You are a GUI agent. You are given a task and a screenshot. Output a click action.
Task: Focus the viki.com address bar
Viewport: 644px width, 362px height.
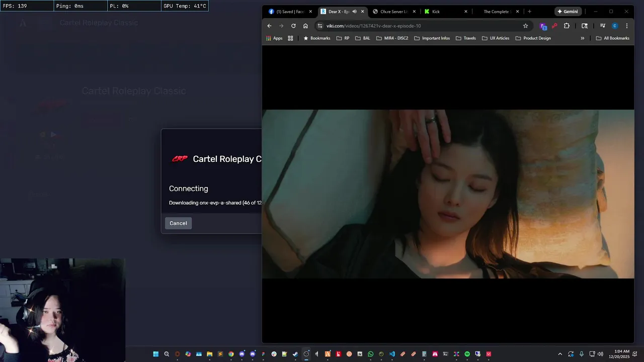click(423, 26)
